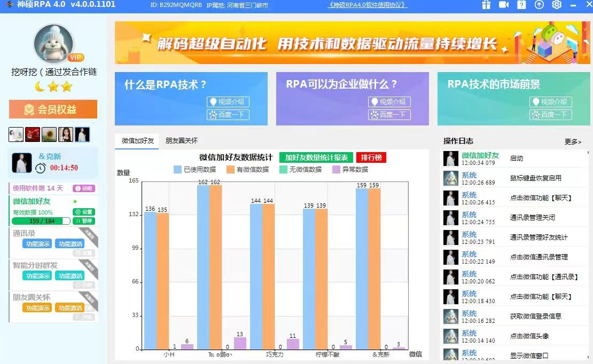Open the help question-mark icon
The width and height of the screenshot is (593, 364).
tap(521, 4)
